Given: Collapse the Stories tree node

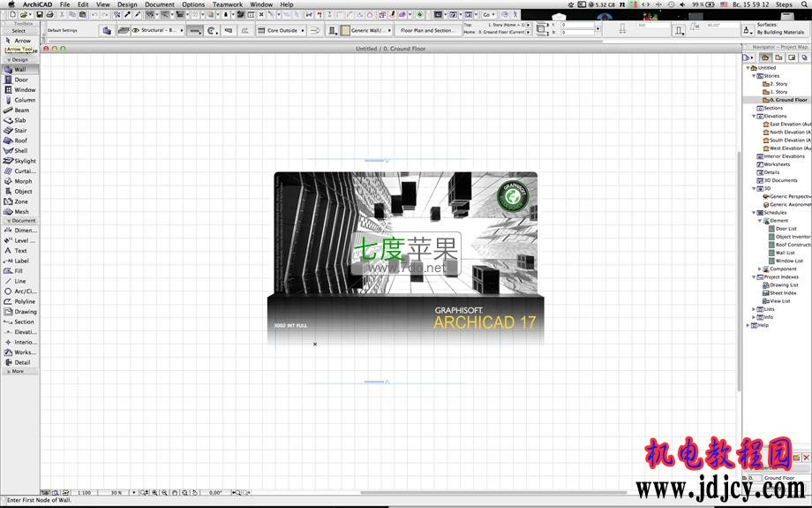Looking at the screenshot, I should (754, 76).
